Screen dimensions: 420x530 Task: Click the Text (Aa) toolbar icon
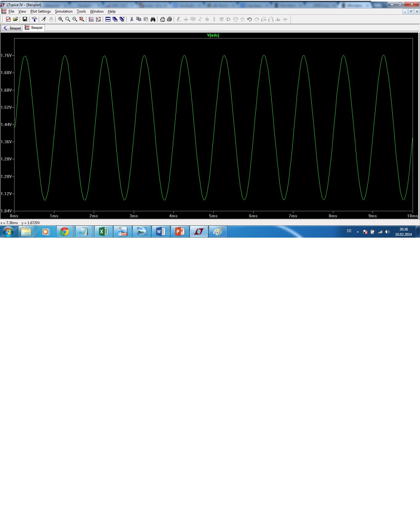(x=278, y=19)
